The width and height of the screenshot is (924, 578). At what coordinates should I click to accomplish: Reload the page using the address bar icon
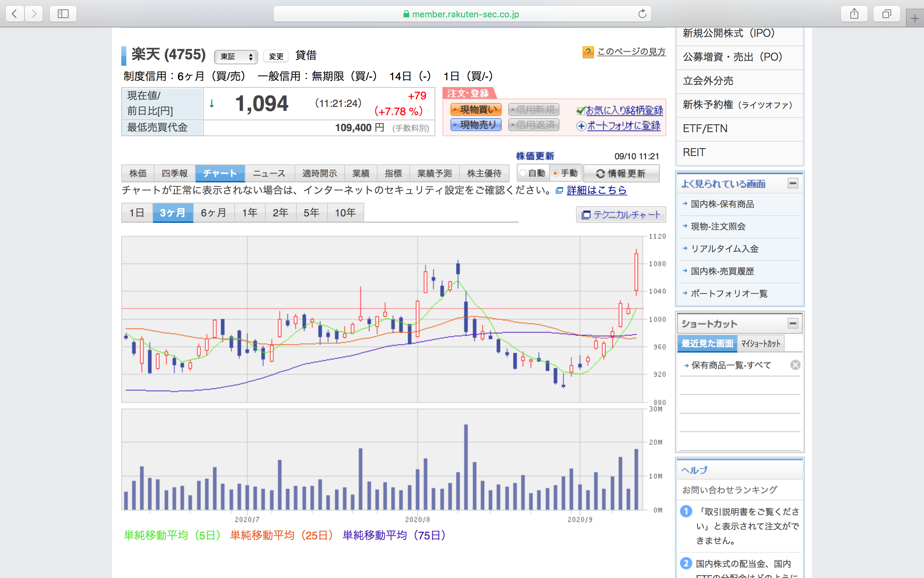point(642,14)
